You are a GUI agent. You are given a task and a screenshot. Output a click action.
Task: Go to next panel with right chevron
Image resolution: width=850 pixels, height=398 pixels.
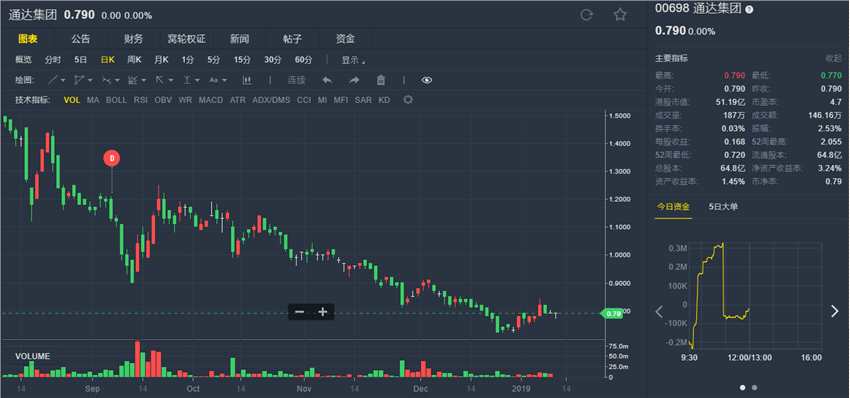click(835, 311)
